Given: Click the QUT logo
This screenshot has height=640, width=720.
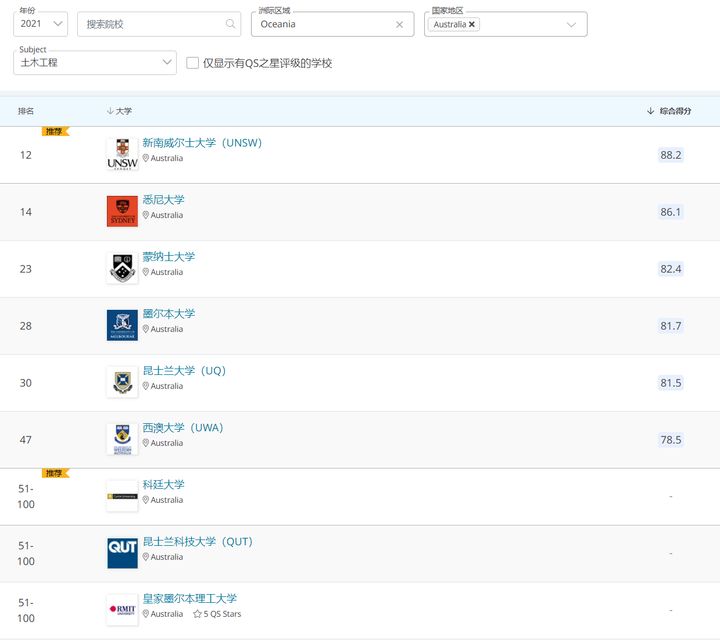Looking at the screenshot, I should [x=122, y=553].
